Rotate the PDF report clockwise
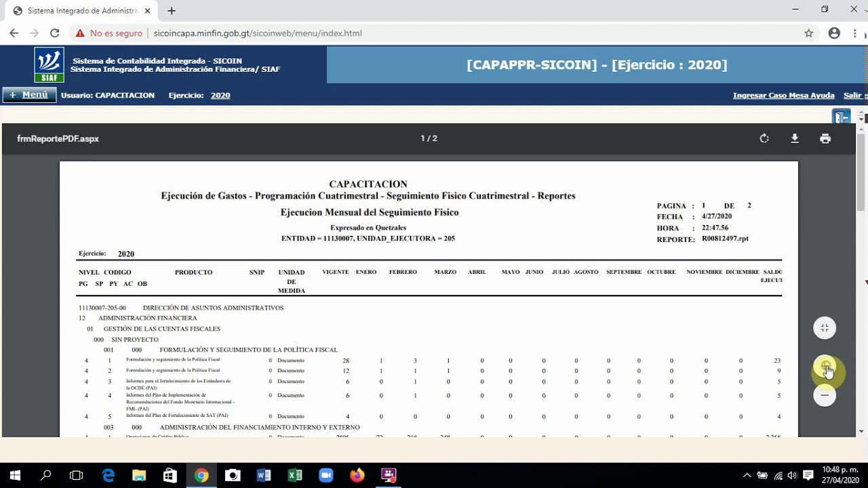Viewport: 868px width, 488px height. click(764, 138)
